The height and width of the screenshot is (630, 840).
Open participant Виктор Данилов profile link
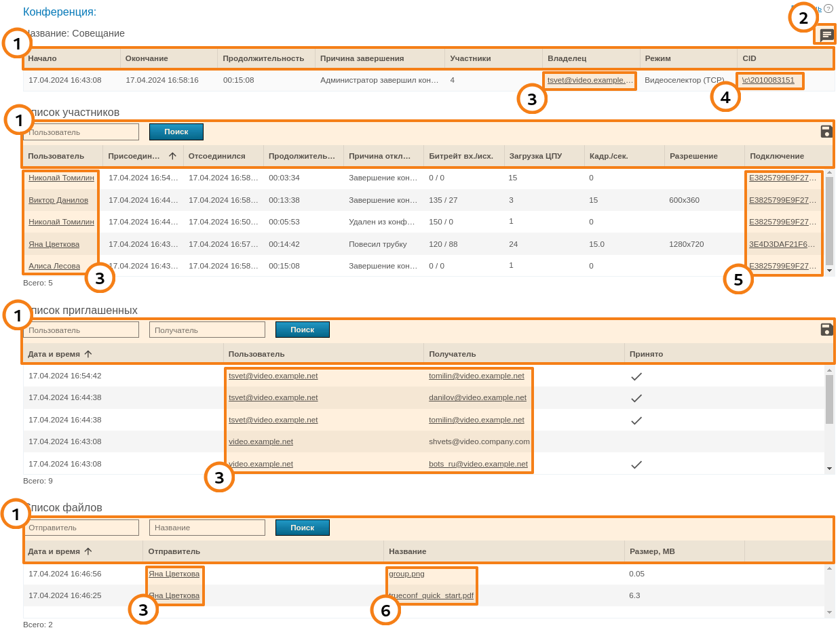[58, 200]
